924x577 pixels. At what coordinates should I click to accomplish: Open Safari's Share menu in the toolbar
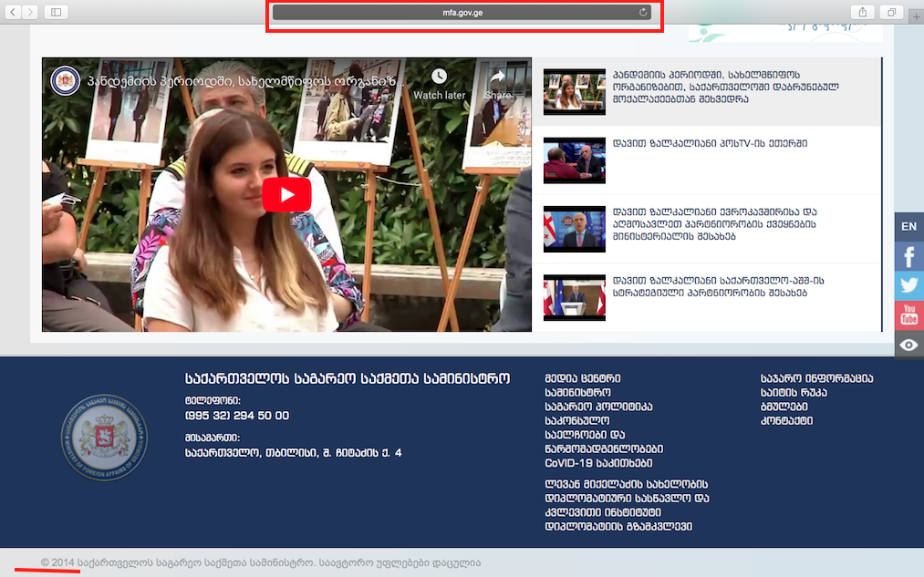click(861, 12)
